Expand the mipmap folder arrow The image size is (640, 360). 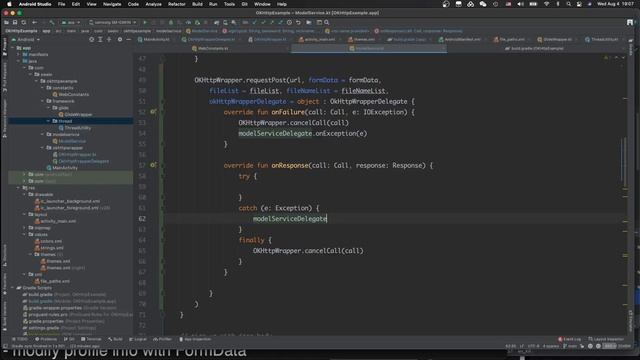pyautogui.click(x=24, y=228)
